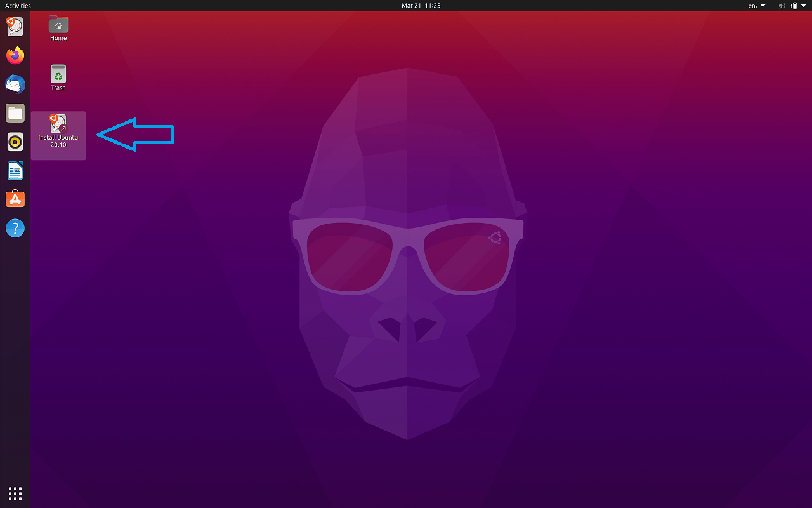This screenshot has width=812, height=508.
Task: Open the Install Ubuntu launcher in dock
Action: pos(15,27)
